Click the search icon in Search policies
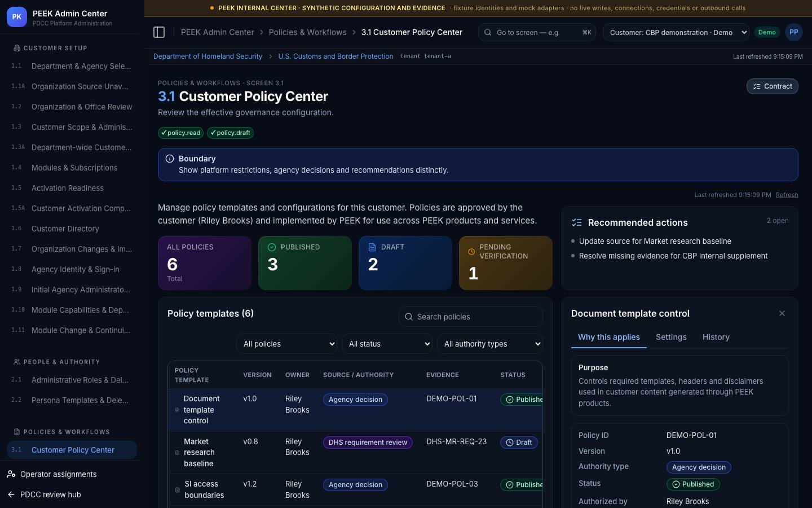Screen dimensions: 812x508 coord(409,317)
